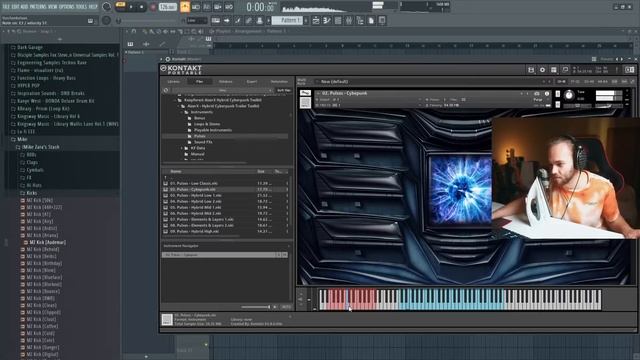The height and width of the screenshot is (360, 640).
Task: Select rack page 01-16
Action: [562, 82]
